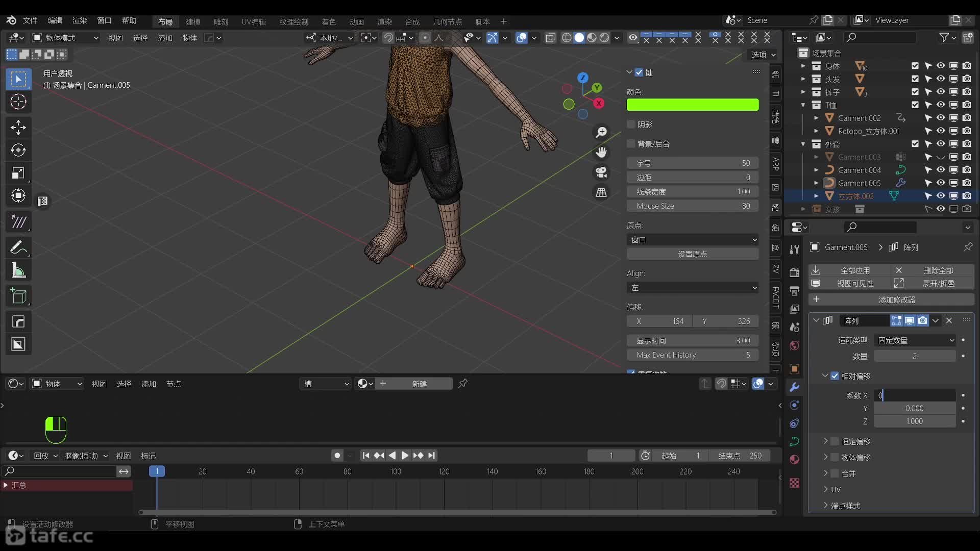Open the 适配类型 固定数量 dropdown
The height and width of the screenshot is (551, 980).
915,340
